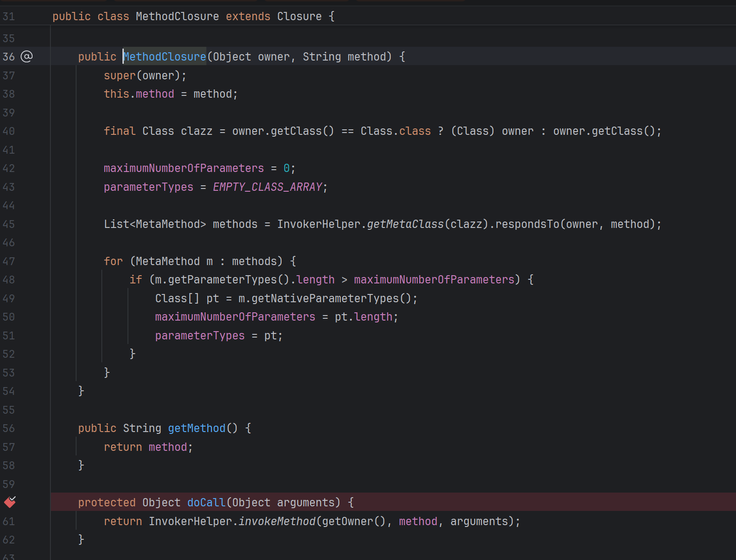
Task: Add a breakpoint beside line 45
Action: pos(9,224)
